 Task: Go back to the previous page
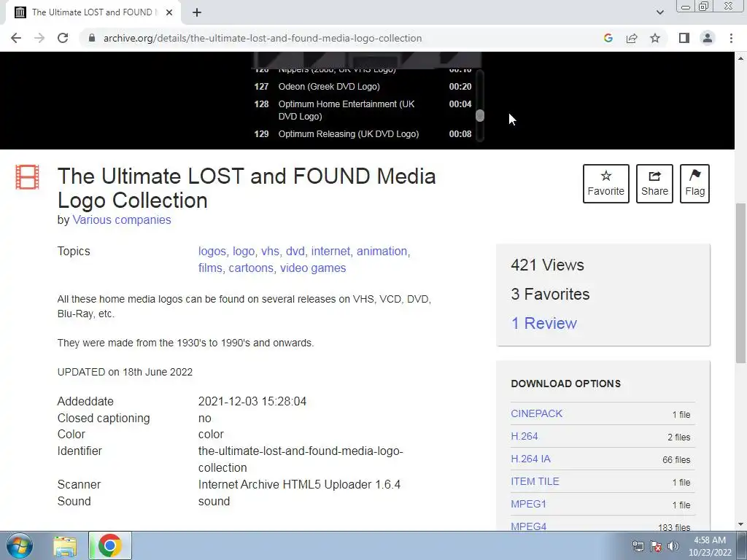tap(16, 38)
